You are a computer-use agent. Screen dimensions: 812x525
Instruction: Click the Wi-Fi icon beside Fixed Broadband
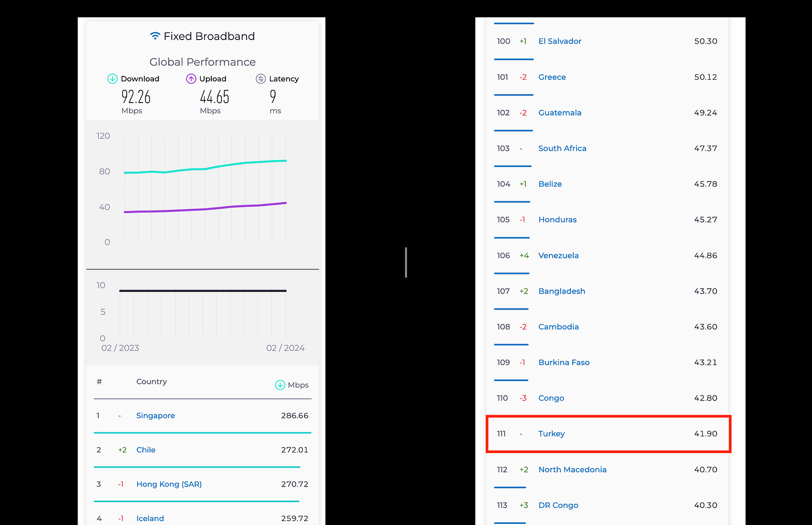[155, 36]
